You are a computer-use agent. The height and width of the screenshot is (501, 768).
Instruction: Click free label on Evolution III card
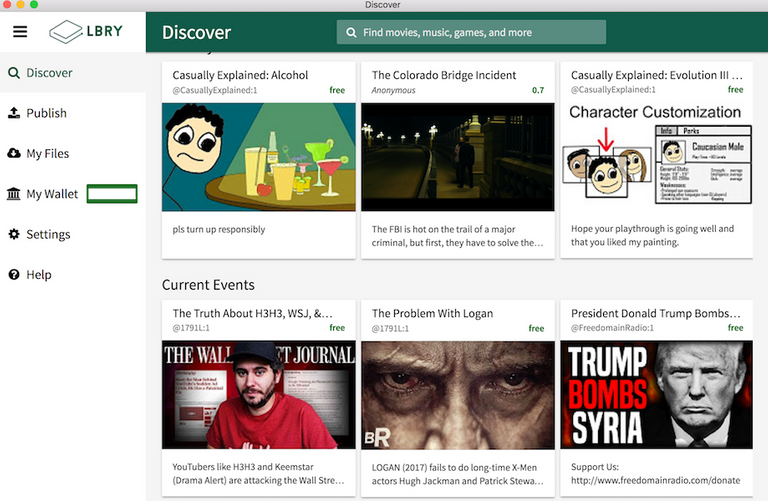(735, 90)
